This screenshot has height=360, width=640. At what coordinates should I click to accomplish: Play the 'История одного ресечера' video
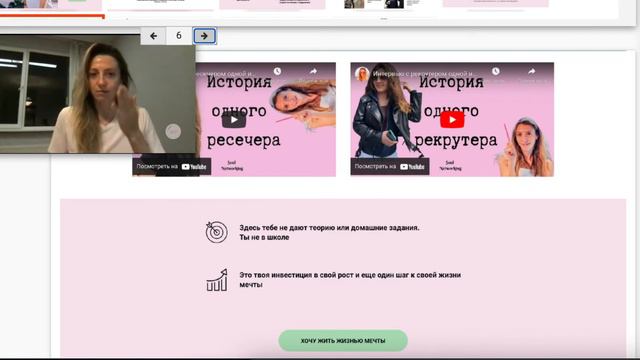[234, 120]
